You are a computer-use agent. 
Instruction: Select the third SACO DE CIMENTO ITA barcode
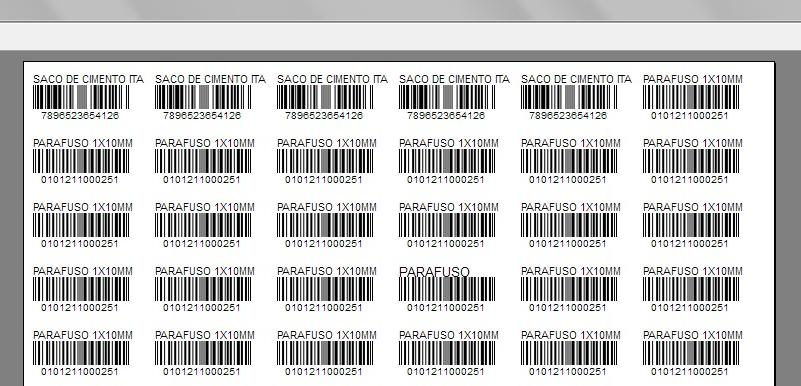click(x=325, y=97)
